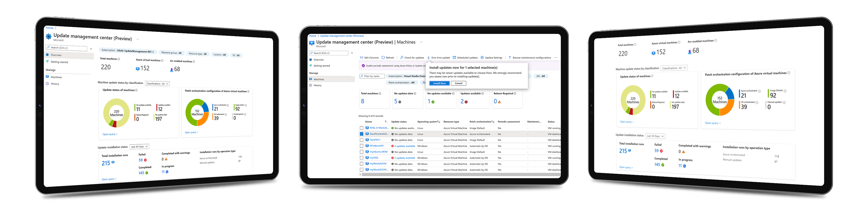Open Classifications dropdown on left tablet

point(157,84)
